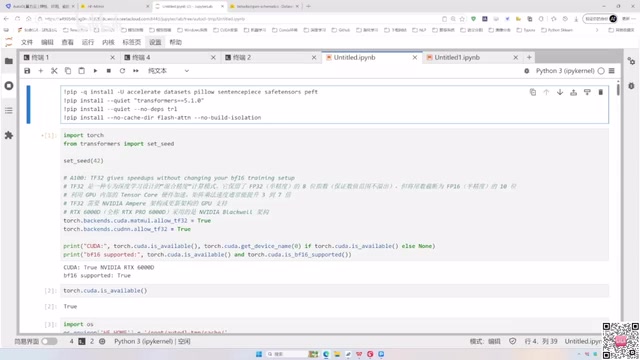
Task: Interrupt the kernel with the stop icon
Action: point(109,71)
